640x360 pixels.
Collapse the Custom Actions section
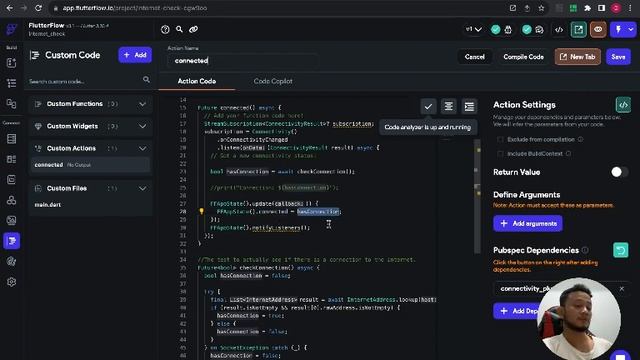(x=142, y=148)
